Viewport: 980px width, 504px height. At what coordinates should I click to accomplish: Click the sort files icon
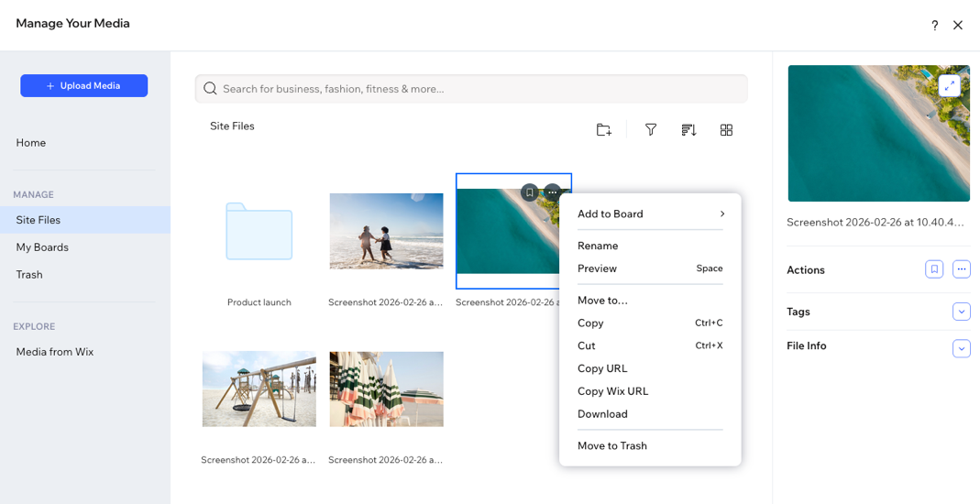tap(688, 130)
